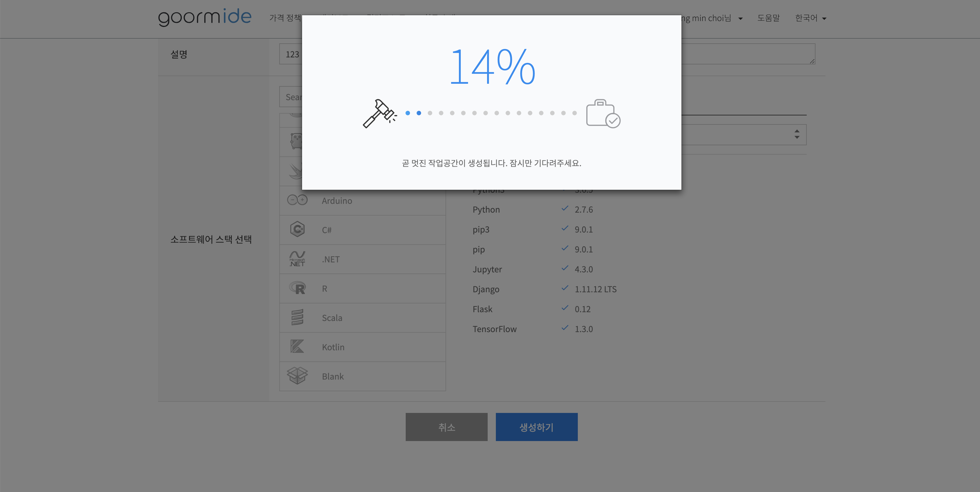Viewport: 980px width, 492px height.
Task: Select the Kotlin logo icon
Action: [297, 347]
